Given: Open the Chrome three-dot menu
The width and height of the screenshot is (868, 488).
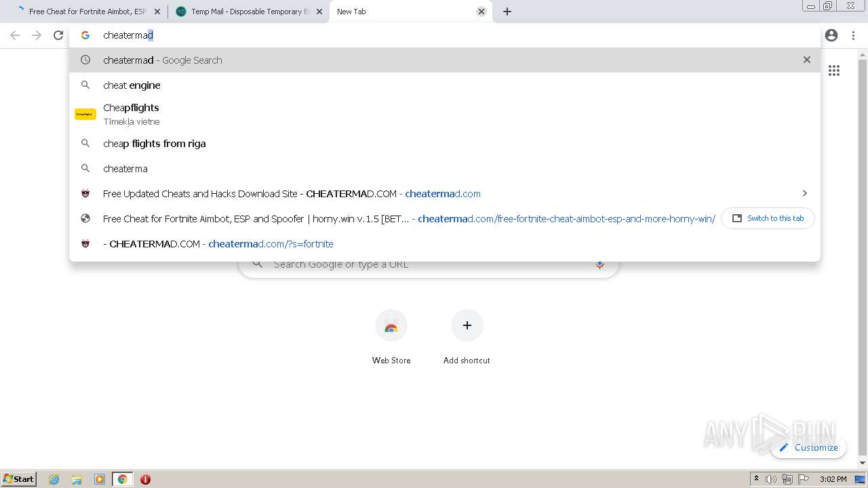Looking at the screenshot, I should coord(853,35).
